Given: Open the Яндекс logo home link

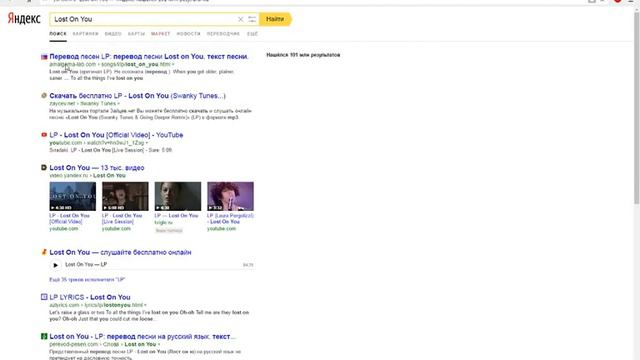Looking at the screenshot, I should pos(24,19).
